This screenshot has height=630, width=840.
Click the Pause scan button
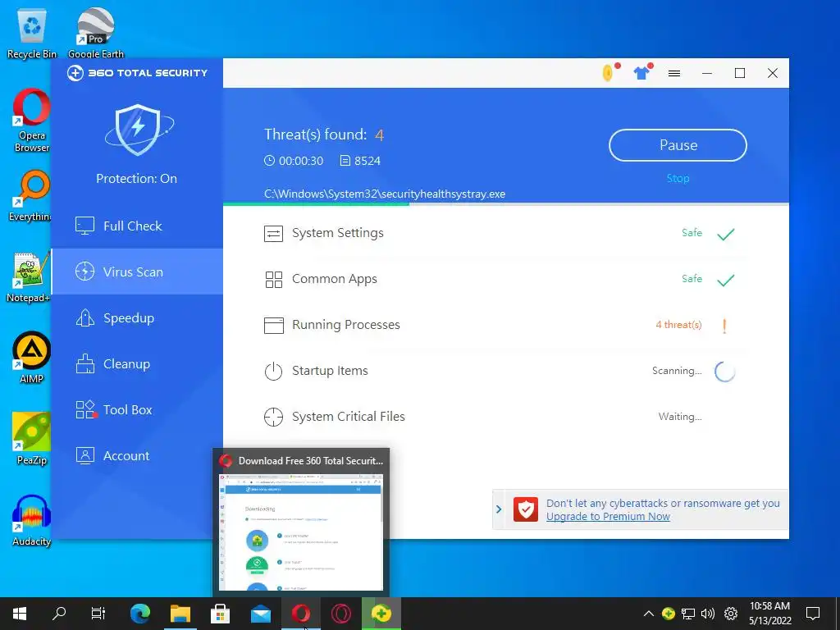(678, 145)
